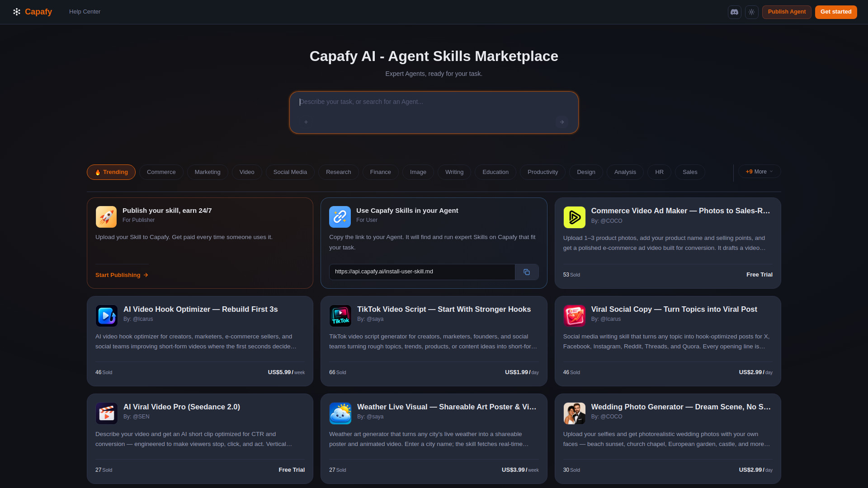Viewport: 868px width, 488px height.
Task: Open AI Video Hook Optimizer title
Action: point(201,310)
